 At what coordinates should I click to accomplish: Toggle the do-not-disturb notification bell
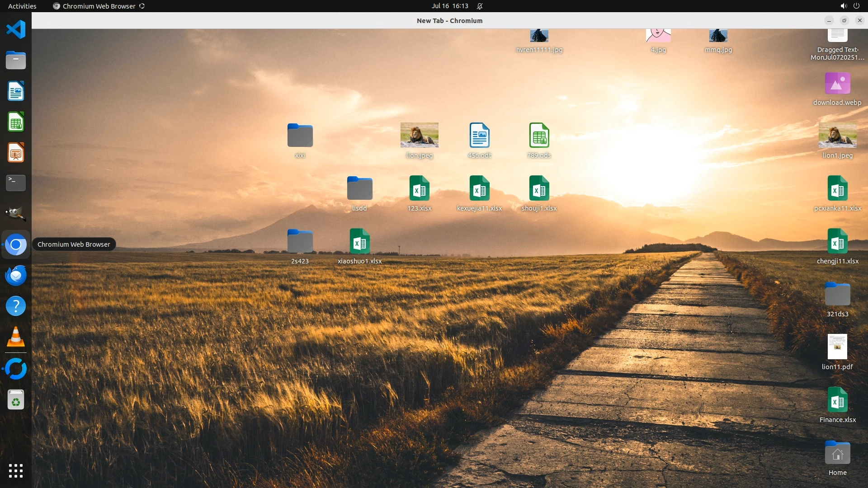tap(480, 6)
